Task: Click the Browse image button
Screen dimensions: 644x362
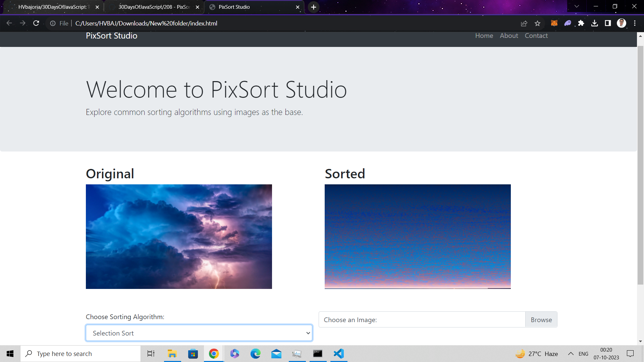Action: pyautogui.click(x=541, y=320)
